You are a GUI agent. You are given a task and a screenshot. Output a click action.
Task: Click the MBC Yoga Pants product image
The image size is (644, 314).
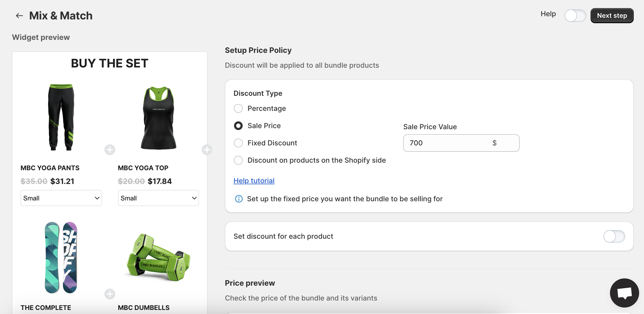pyautogui.click(x=61, y=117)
